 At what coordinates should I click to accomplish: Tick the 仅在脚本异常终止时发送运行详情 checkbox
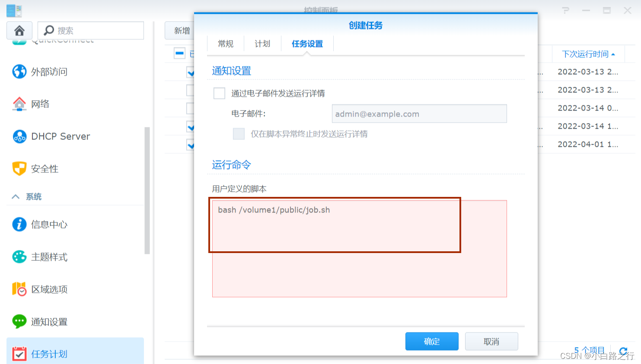coord(239,134)
